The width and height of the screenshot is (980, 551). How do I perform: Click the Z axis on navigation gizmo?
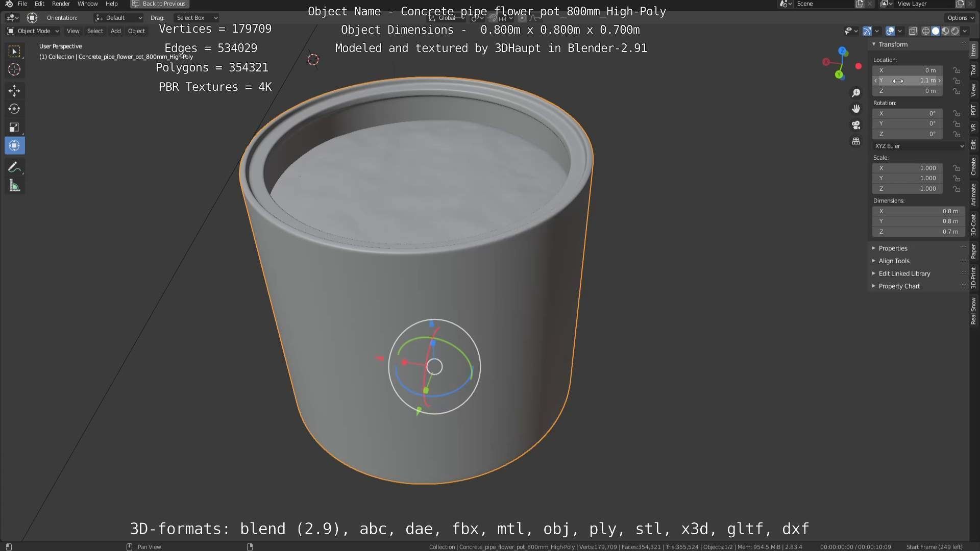point(842,51)
